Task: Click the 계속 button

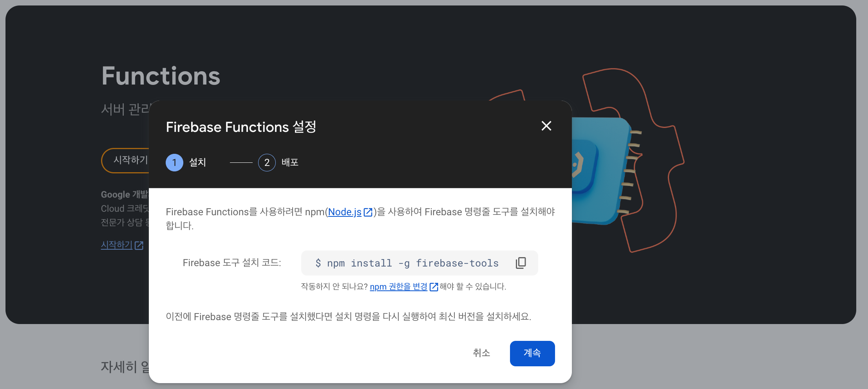Action: 532,353
